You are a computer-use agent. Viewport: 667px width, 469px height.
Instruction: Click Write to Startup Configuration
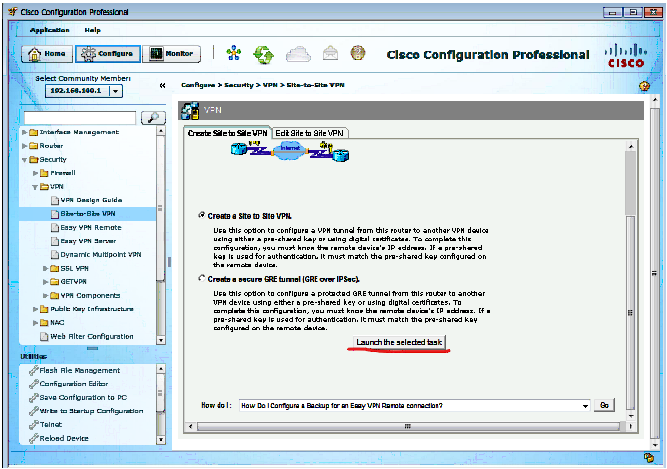point(91,411)
